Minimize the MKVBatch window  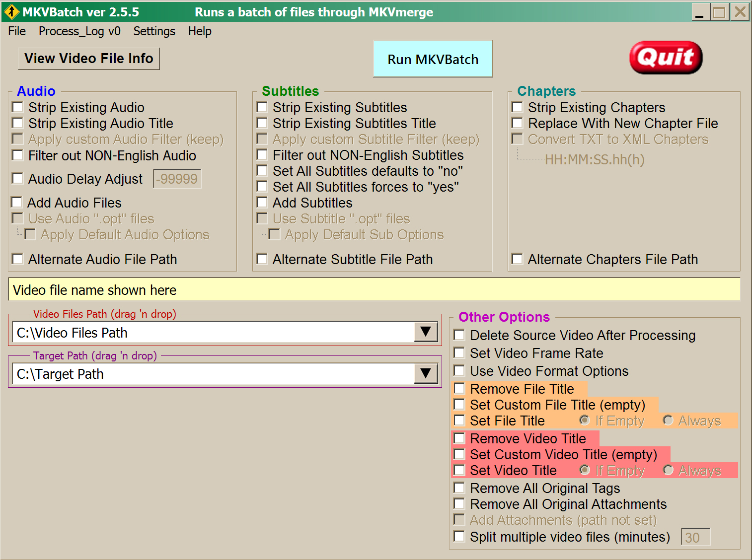(x=700, y=12)
